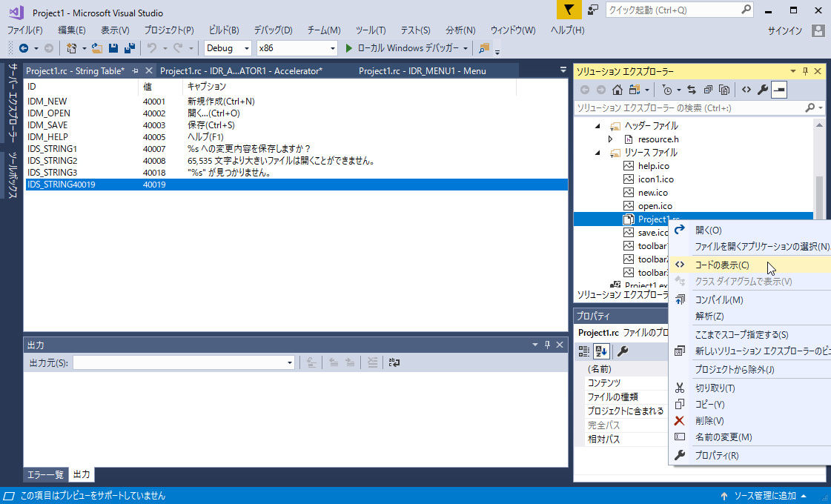
Task: Collapse the リソース ファイル folder node
Action: pos(597,153)
